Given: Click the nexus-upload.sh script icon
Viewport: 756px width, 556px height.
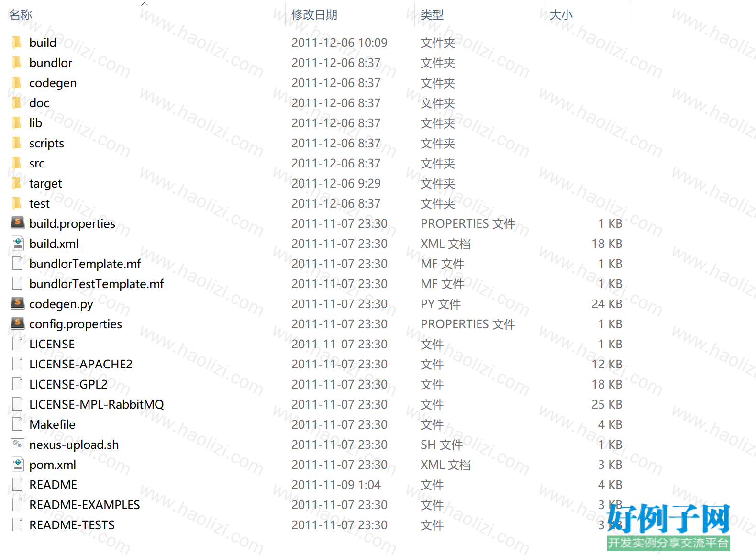Looking at the screenshot, I should 18,444.
